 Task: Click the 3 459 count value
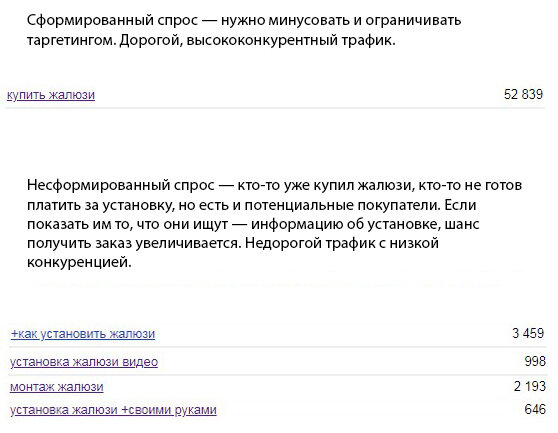coord(528,333)
